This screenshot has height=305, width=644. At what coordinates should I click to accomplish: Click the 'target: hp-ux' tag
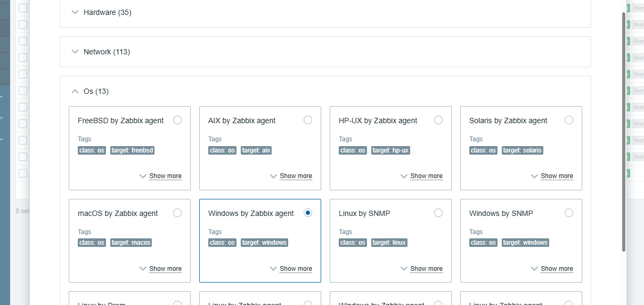point(390,150)
